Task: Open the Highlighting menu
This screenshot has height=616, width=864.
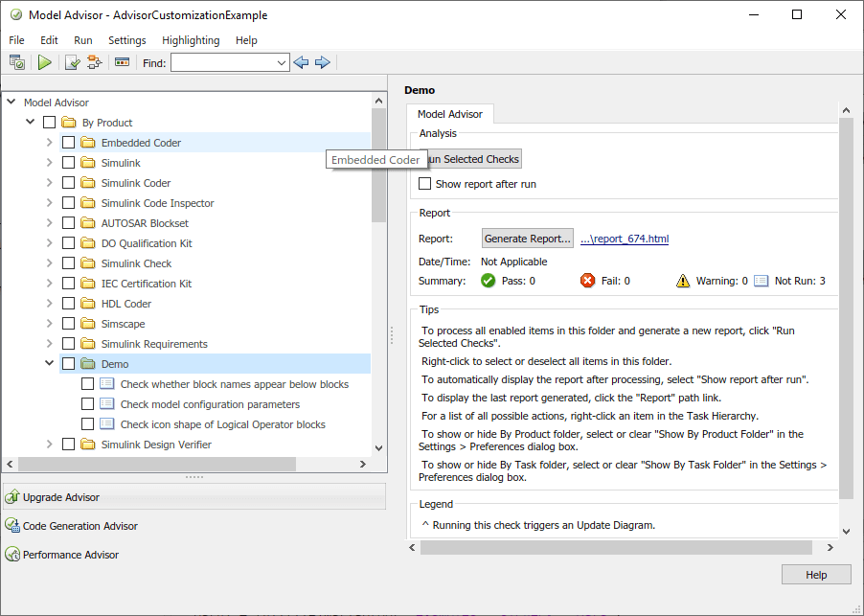Action: [191, 40]
